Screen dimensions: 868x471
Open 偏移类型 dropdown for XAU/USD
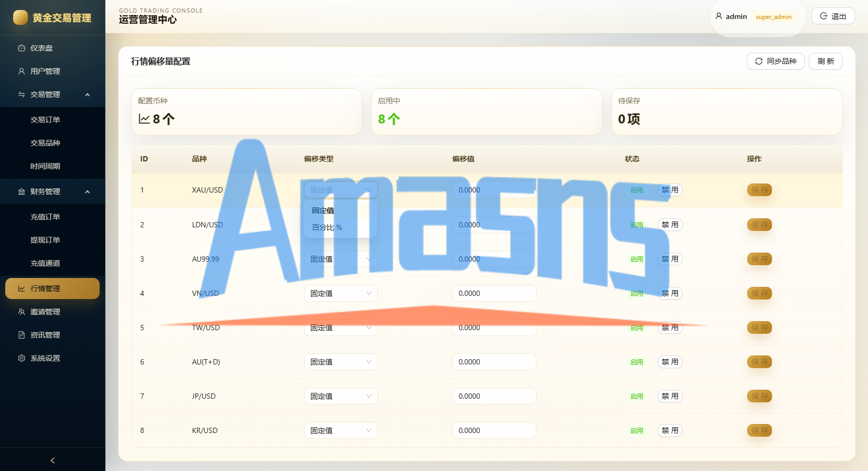341,190
